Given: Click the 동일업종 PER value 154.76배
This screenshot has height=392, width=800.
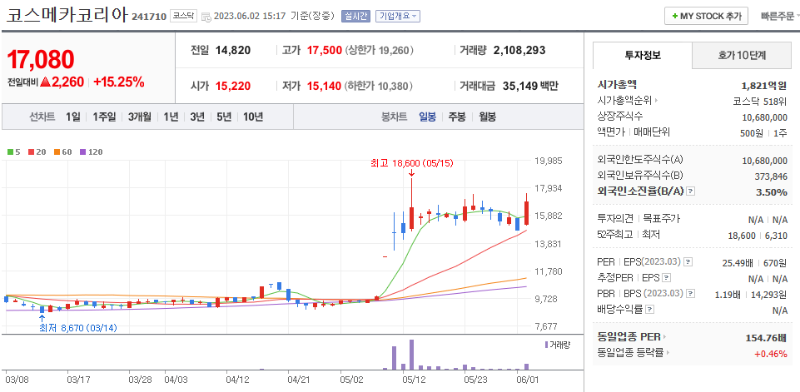Looking at the screenshot, I should (x=766, y=337).
